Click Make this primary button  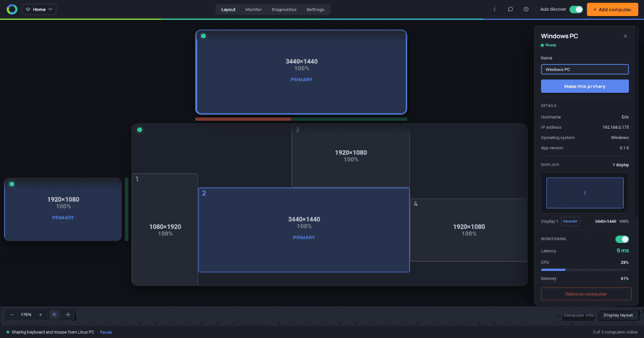pos(584,86)
